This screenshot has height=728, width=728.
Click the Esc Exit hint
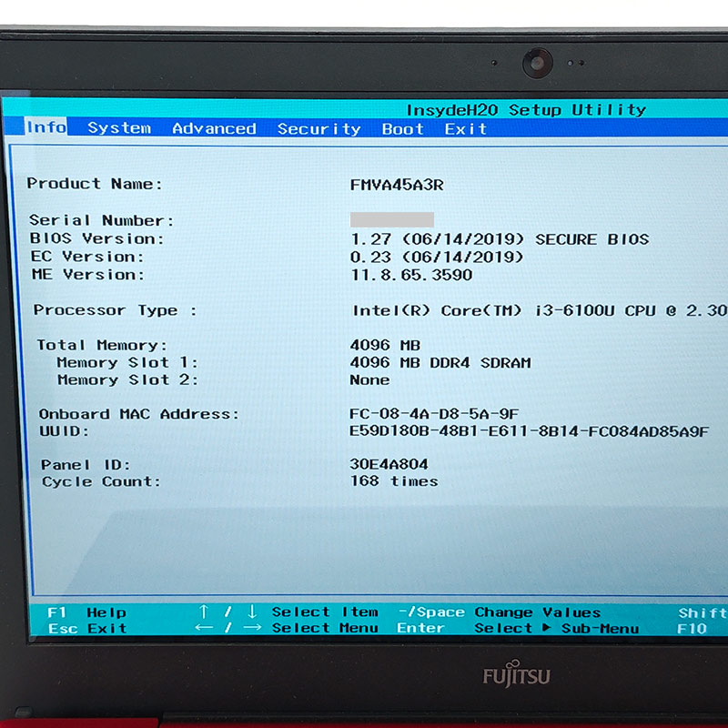[x=87, y=628]
